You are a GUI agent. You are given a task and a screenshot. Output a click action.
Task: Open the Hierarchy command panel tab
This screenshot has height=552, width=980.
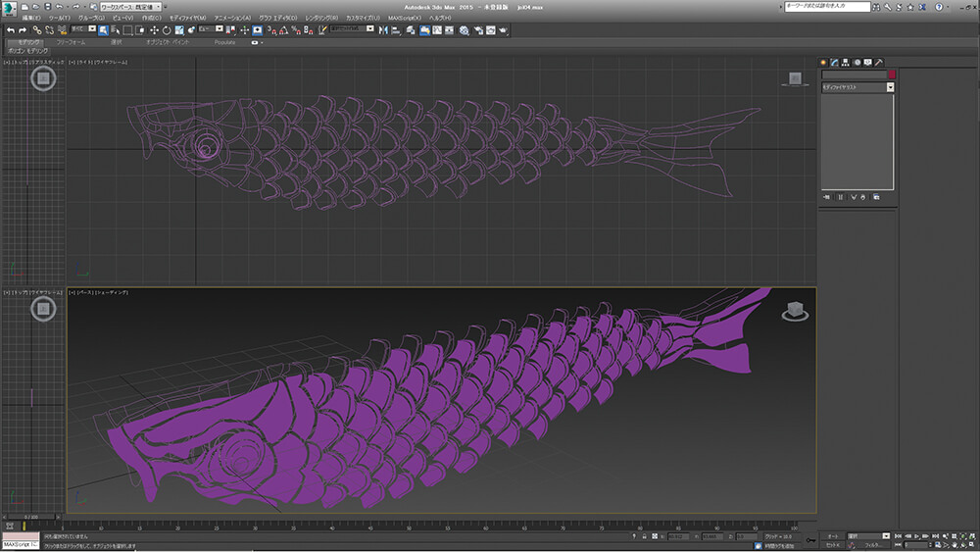846,63
